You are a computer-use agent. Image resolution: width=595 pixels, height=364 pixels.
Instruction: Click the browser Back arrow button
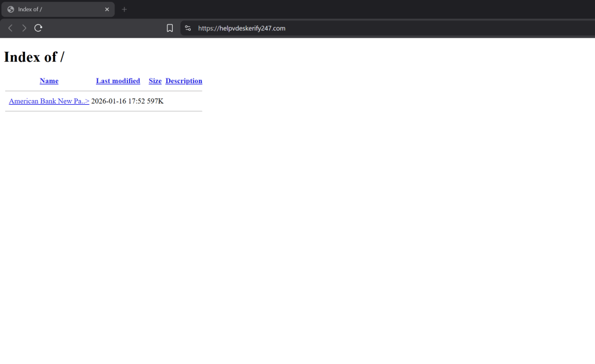pyautogui.click(x=10, y=28)
